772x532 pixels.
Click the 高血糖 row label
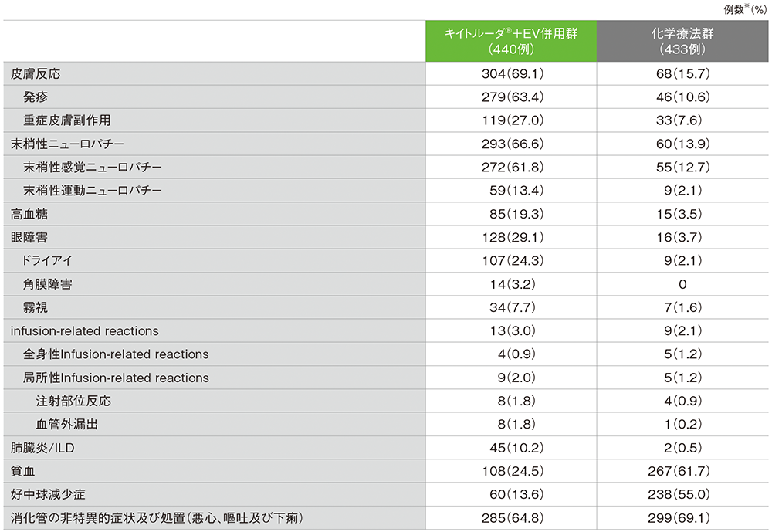coord(29,214)
